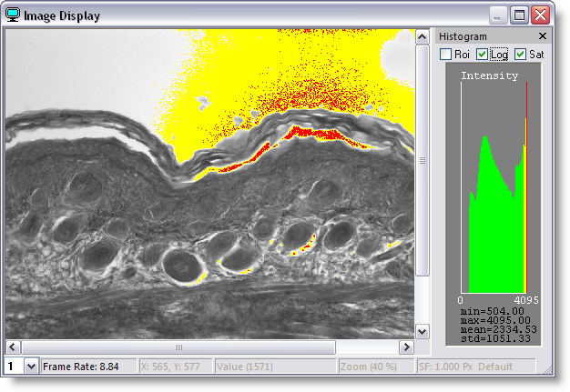Click the horizontal scrollbar thumb
Image resolution: width=570 pixels, height=392 pixels.
click(x=178, y=347)
